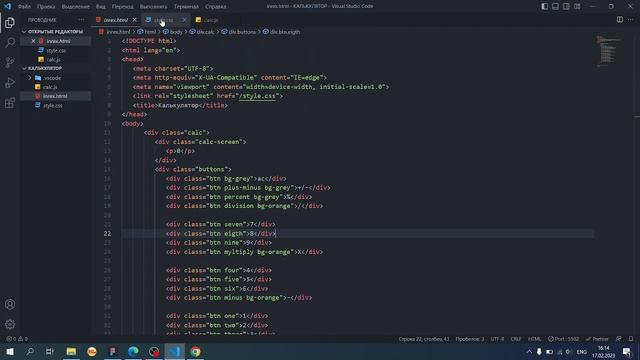Viewport: 640px width, 360px height.
Task: Open the Переход menu
Action: [x=122, y=7]
